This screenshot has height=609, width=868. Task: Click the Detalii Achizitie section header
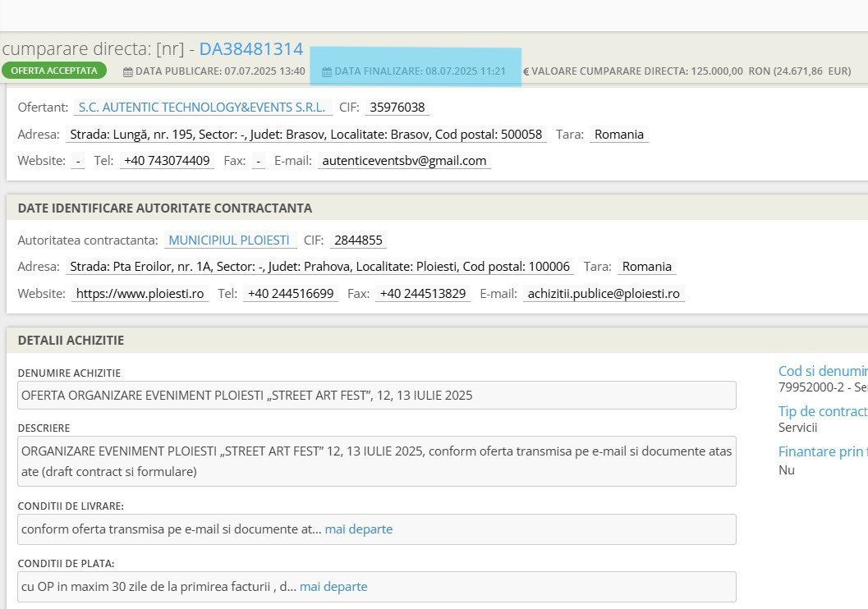(71, 341)
